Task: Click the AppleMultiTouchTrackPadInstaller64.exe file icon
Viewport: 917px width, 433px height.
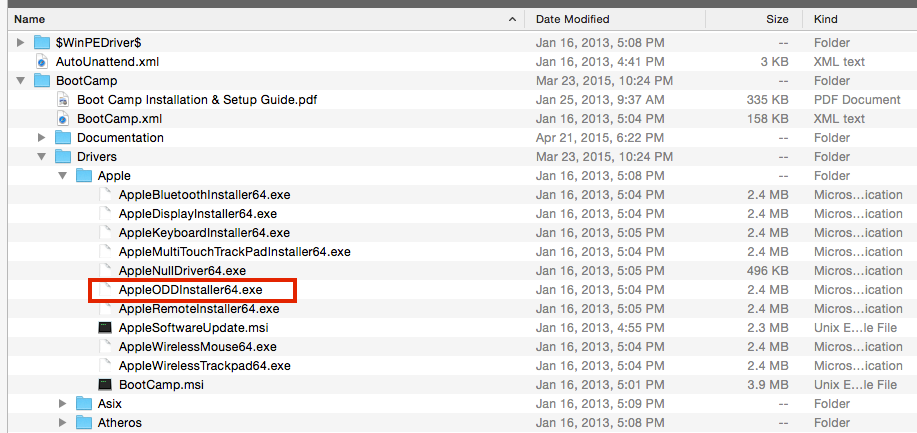Action: [x=105, y=252]
